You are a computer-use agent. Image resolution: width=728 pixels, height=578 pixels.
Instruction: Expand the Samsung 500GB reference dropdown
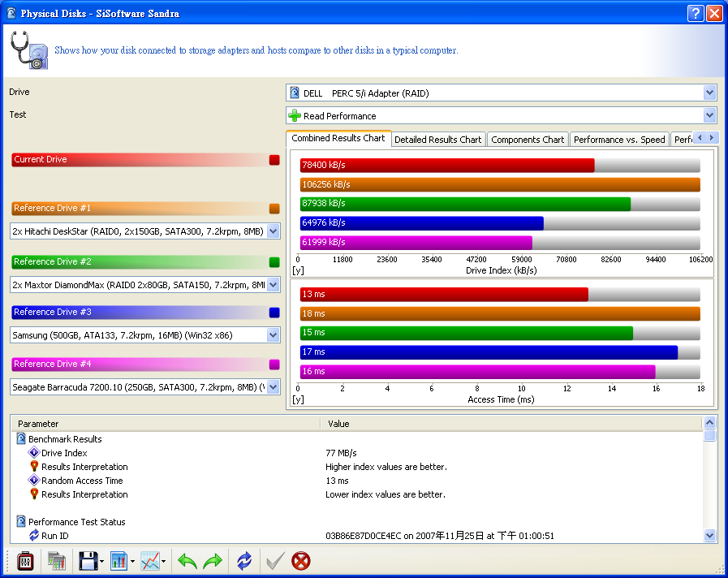(x=274, y=334)
